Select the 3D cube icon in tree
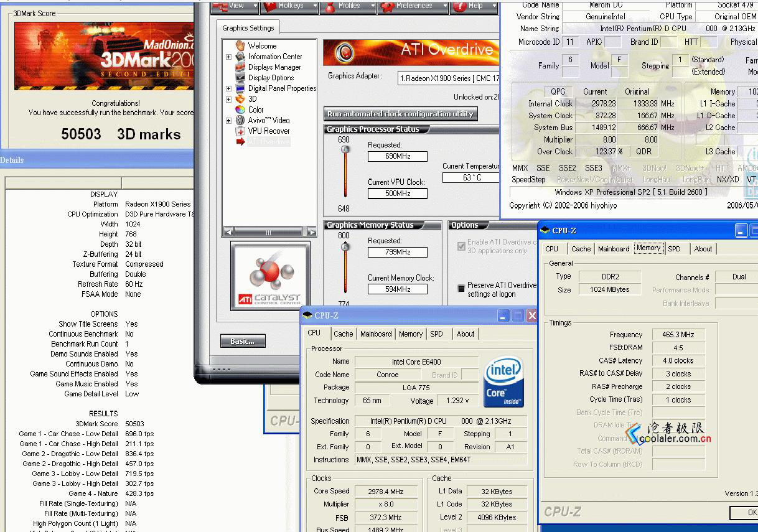The width and height of the screenshot is (758, 532). coord(240,98)
